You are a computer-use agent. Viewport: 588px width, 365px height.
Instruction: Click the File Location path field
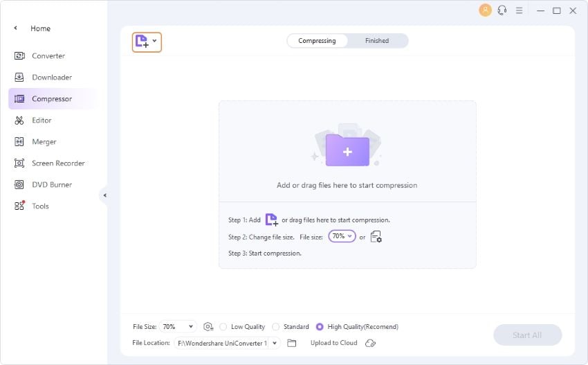click(x=222, y=343)
